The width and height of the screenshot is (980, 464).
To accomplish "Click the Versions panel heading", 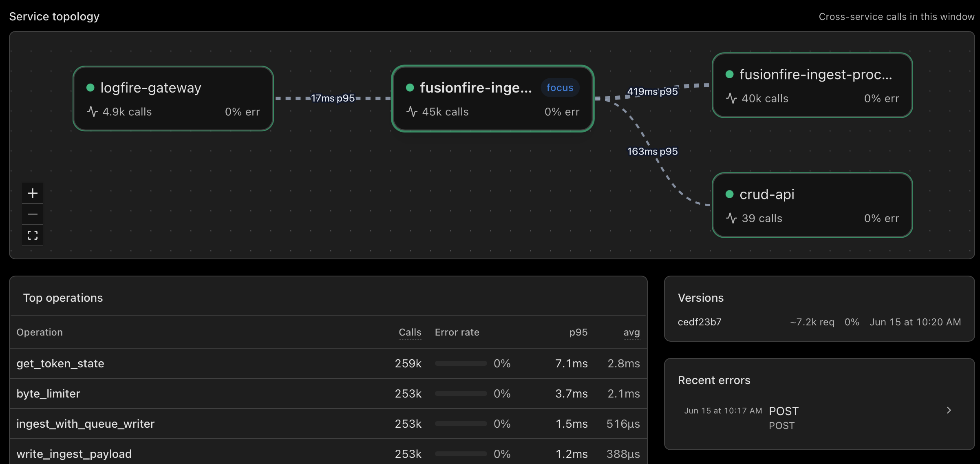I will pos(701,298).
